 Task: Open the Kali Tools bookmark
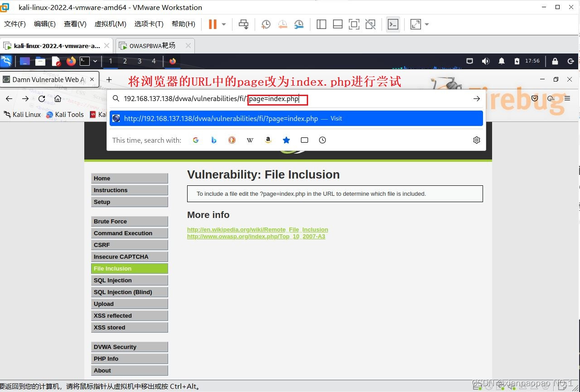pos(65,115)
